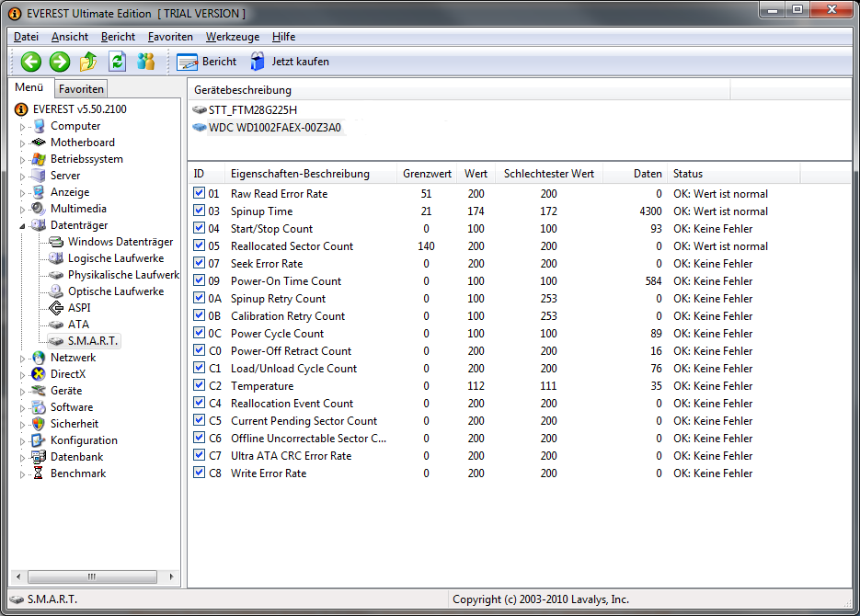Toggle the Reallocated Sector Count checkbox
The image size is (860, 616).
tap(199, 245)
